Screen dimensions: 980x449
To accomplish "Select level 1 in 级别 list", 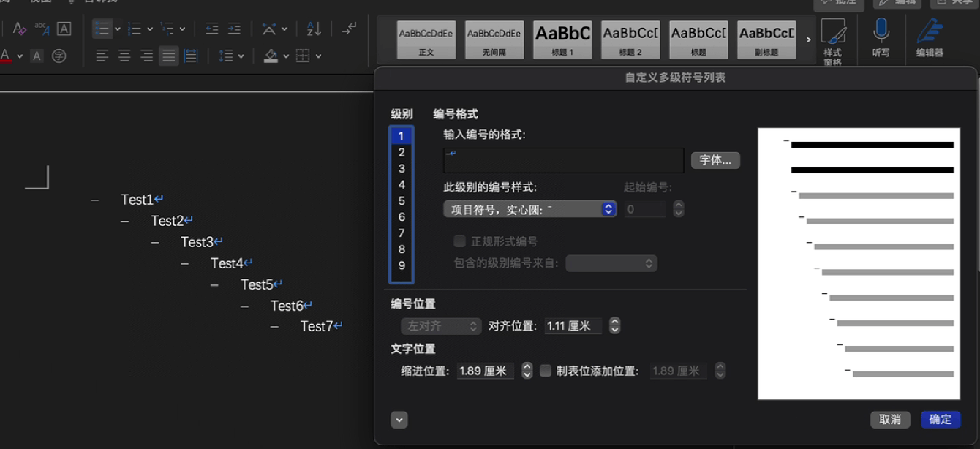I will [x=402, y=136].
